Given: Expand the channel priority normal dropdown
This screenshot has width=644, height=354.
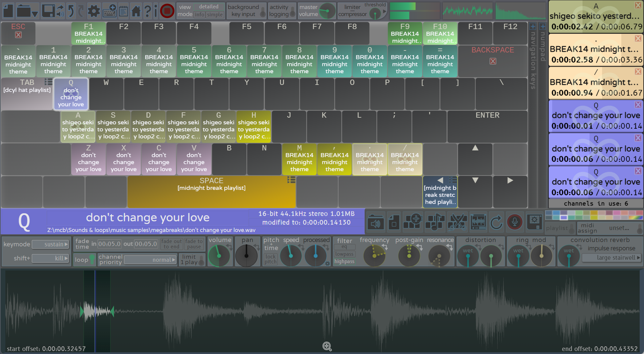Looking at the screenshot, I should tap(150, 260).
